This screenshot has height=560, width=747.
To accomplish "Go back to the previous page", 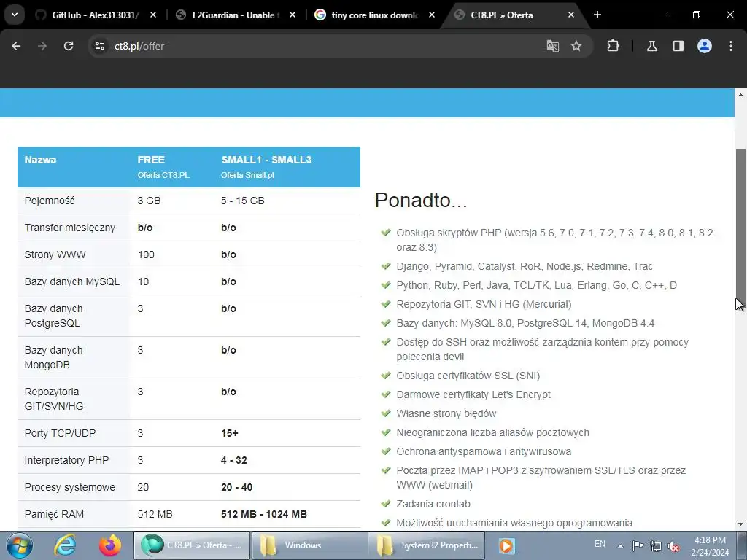I will [x=16, y=46].
